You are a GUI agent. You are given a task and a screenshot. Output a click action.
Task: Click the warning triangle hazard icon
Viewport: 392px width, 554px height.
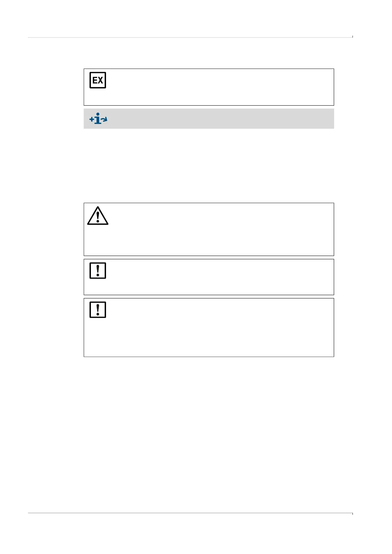pyautogui.click(x=98, y=216)
